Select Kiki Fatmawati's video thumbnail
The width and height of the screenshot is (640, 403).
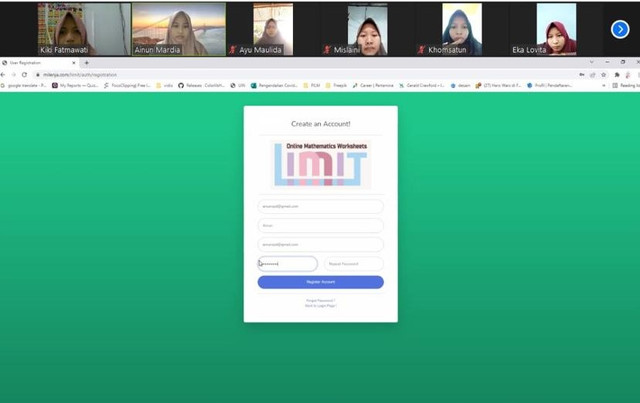pos(84,28)
